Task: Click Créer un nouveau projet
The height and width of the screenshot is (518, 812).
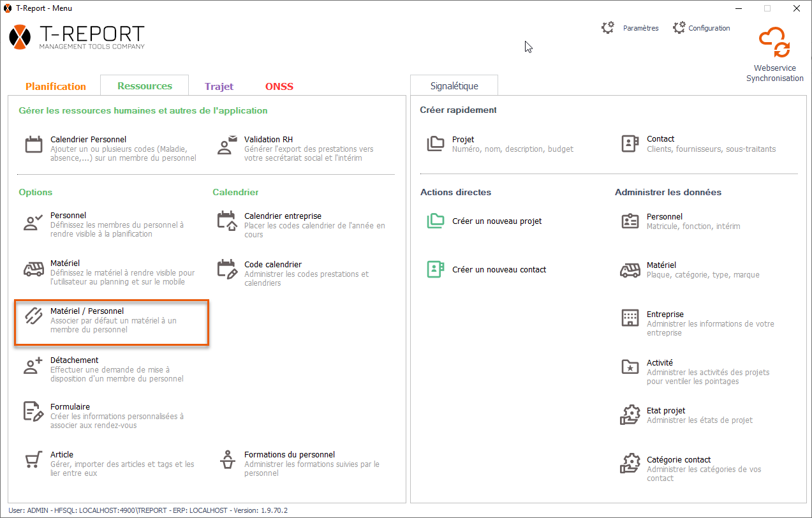Action: coord(496,221)
